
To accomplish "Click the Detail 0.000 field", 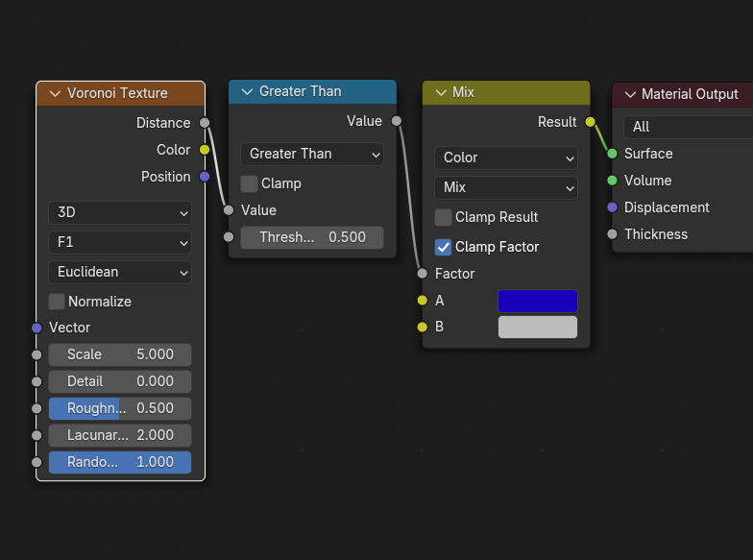I will [120, 382].
